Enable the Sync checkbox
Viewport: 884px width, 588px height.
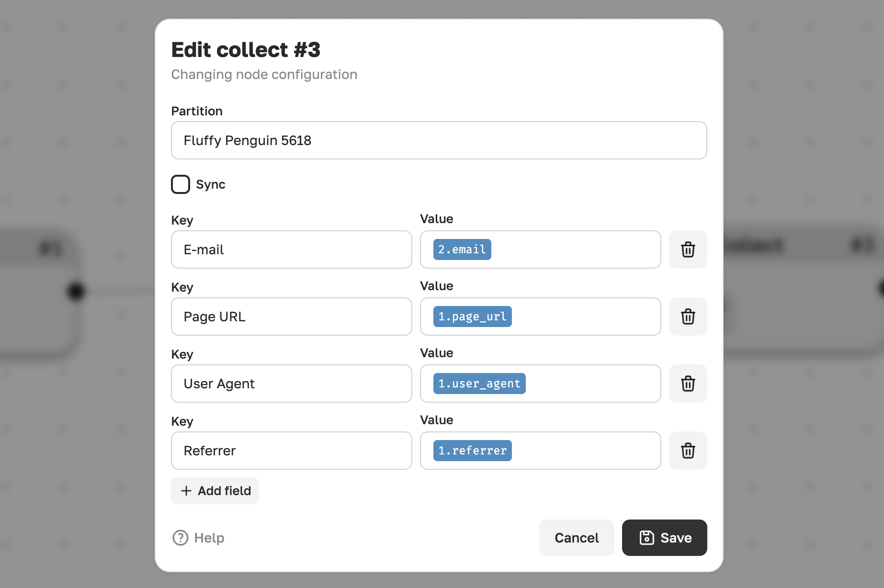click(x=181, y=184)
